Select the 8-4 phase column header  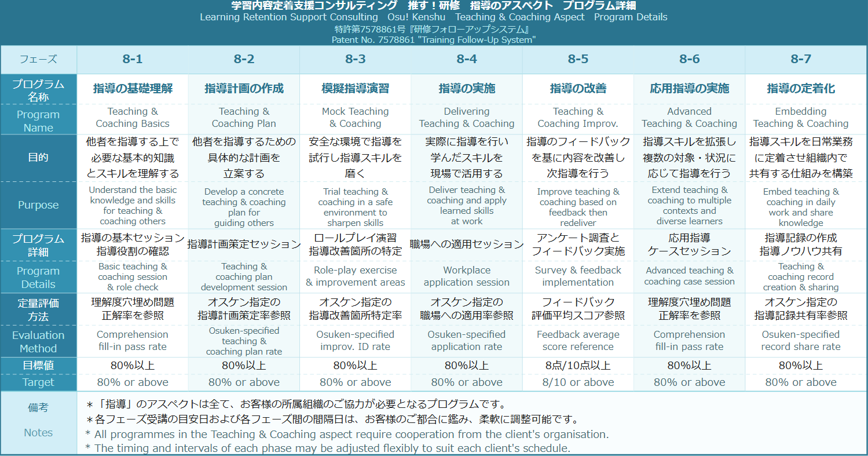[467, 60]
